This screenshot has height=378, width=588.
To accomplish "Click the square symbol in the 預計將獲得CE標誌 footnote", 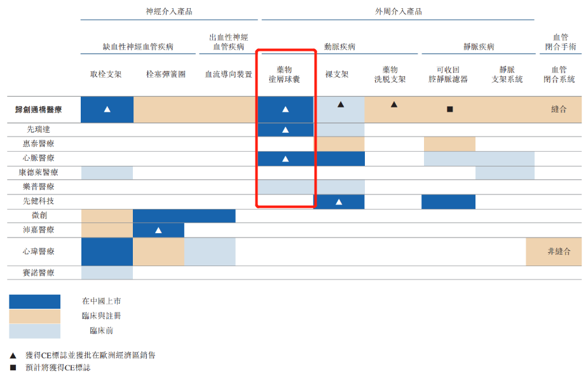I will coord(13,367).
